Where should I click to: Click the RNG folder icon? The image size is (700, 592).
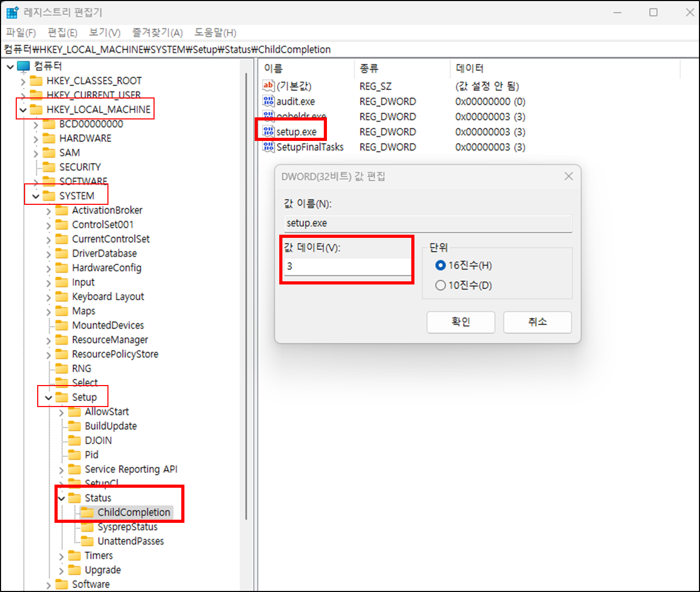(x=62, y=369)
